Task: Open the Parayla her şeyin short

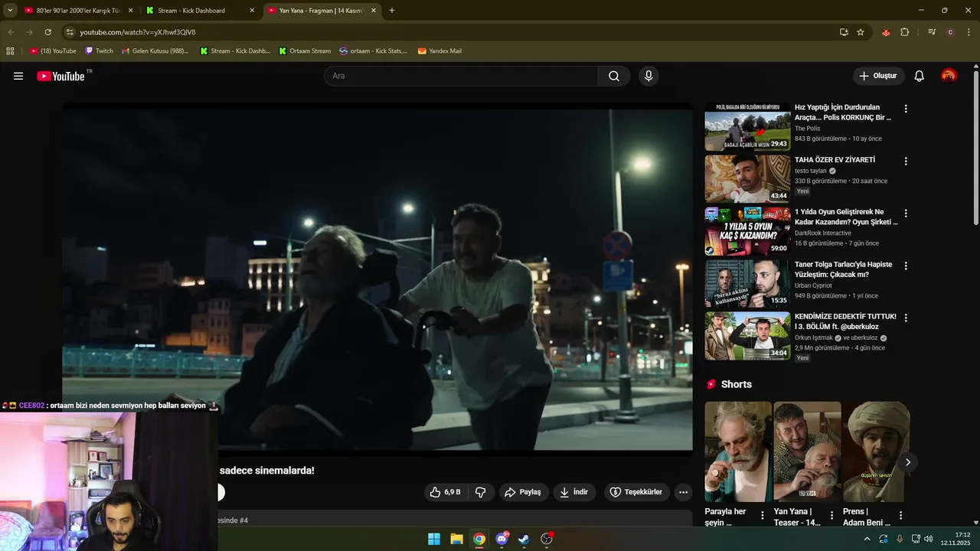Action: 738,452
